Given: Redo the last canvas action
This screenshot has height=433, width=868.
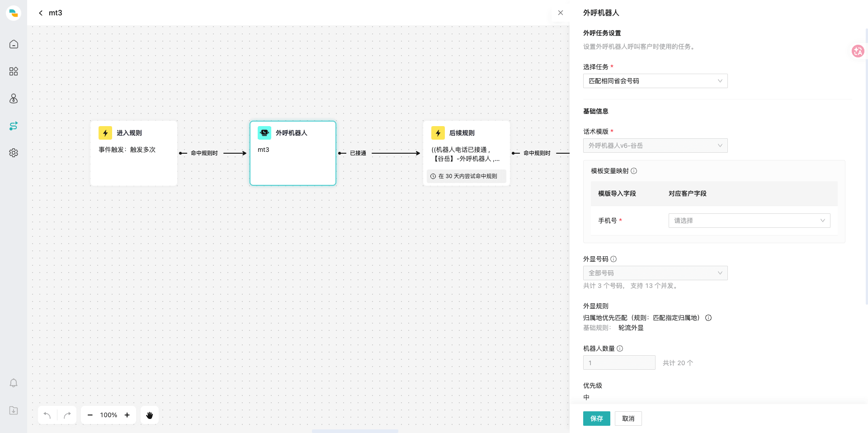Looking at the screenshot, I should pos(67,415).
